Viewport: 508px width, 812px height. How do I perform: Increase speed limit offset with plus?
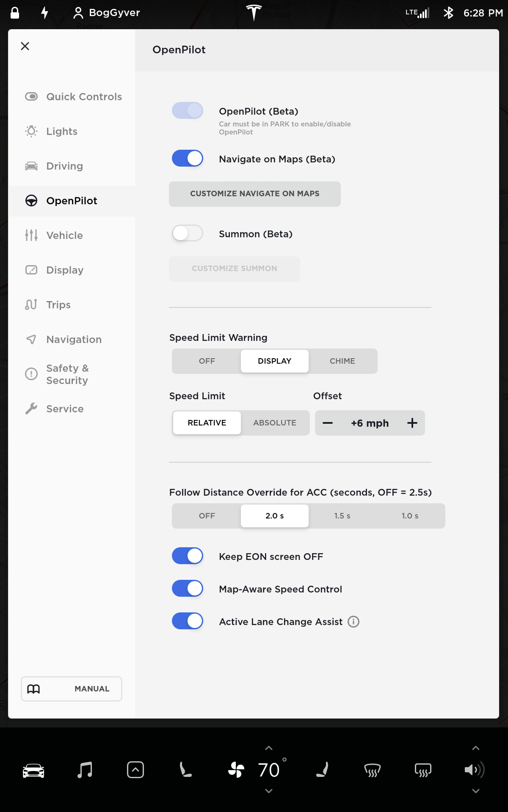click(412, 423)
